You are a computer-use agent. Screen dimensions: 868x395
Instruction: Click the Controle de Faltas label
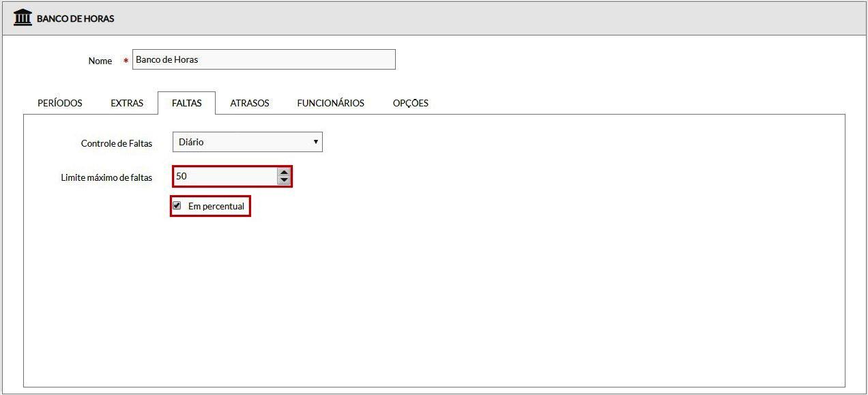[x=117, y=143]
